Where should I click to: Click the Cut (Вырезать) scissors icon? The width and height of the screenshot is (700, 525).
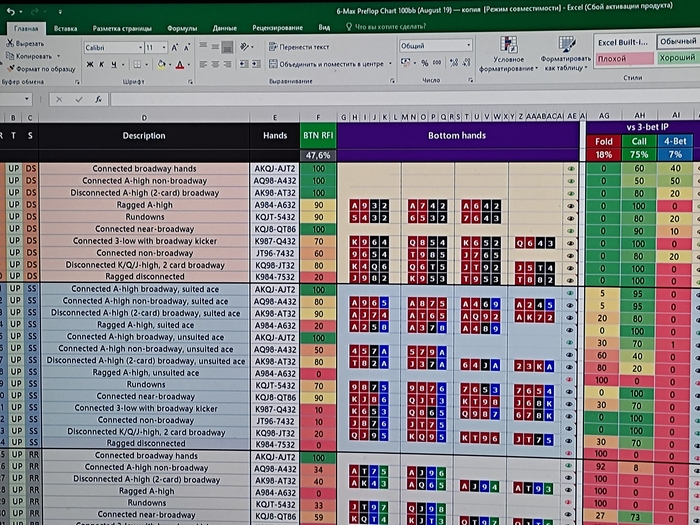click(x=10, y=43)
